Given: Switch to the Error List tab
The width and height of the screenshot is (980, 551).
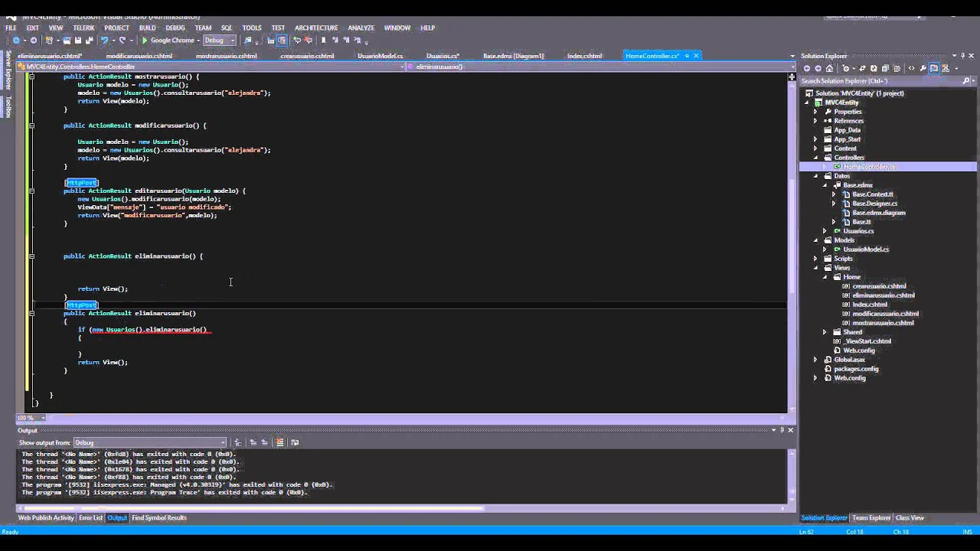Looking at the screenshot, I should 90,518.
